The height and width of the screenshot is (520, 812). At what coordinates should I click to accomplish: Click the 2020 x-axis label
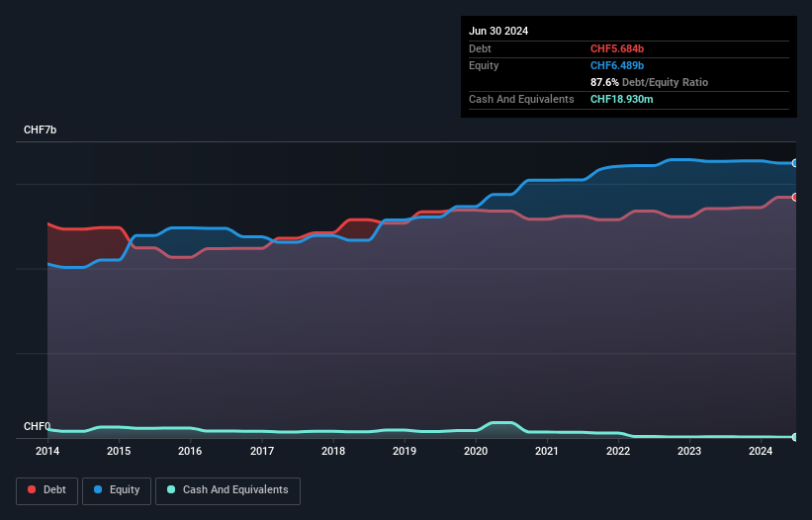(x=476, y=451)
